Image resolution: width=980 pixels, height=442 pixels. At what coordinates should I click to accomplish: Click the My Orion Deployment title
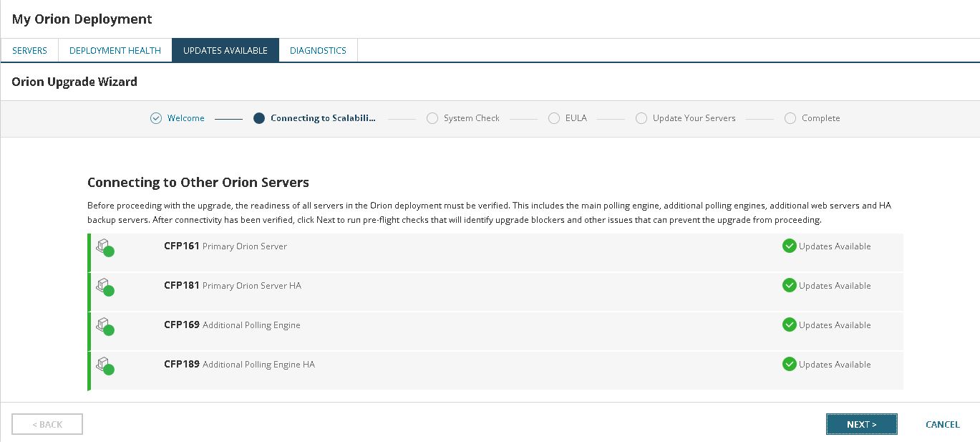pyautogui.click(x=82, y=19)
